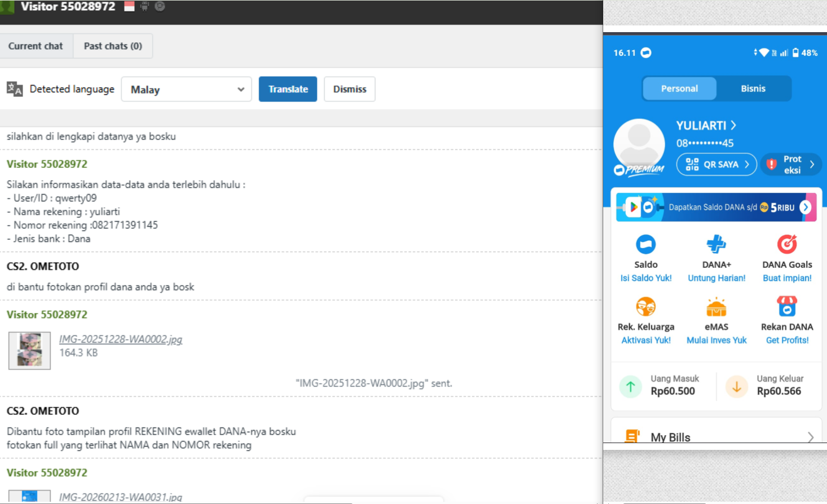Click the text 'Nomor rekening :082171391145'
827x504 pixels.
(82, 225)
